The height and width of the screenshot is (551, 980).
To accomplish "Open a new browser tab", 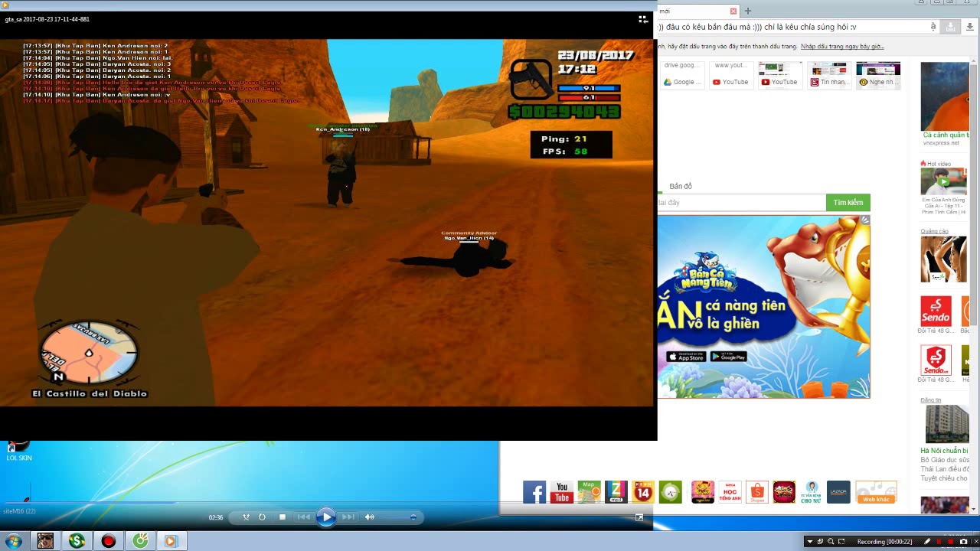I will pyautogui.click(x=748, y=11).
